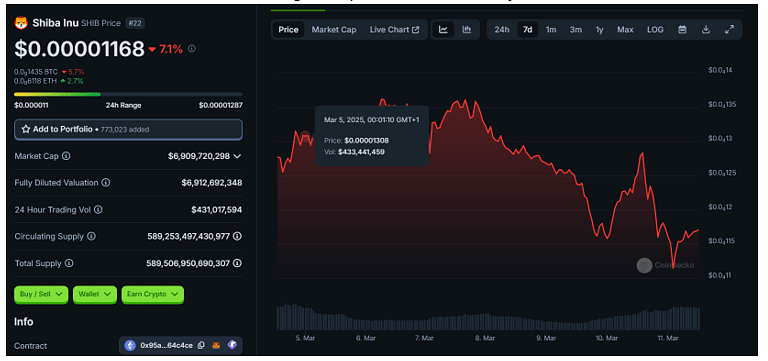The width and height of the screenshot is (768, 361).
Task: Click the Ethereum icon in the contract box
Action: point(130,345)
